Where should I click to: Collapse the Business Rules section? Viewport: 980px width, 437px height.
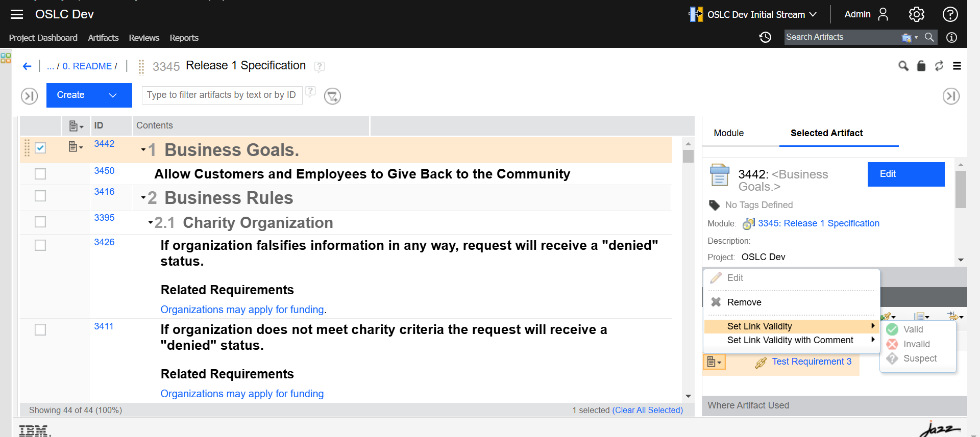[x=143, y=197]
